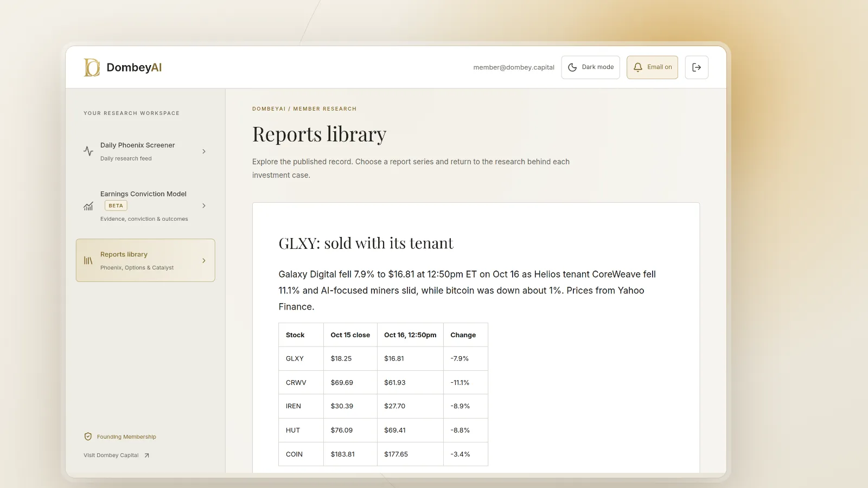This screenshot has height=488, width=868.
Task: Click the bell icon in Email on button
Action: [638, 67]
